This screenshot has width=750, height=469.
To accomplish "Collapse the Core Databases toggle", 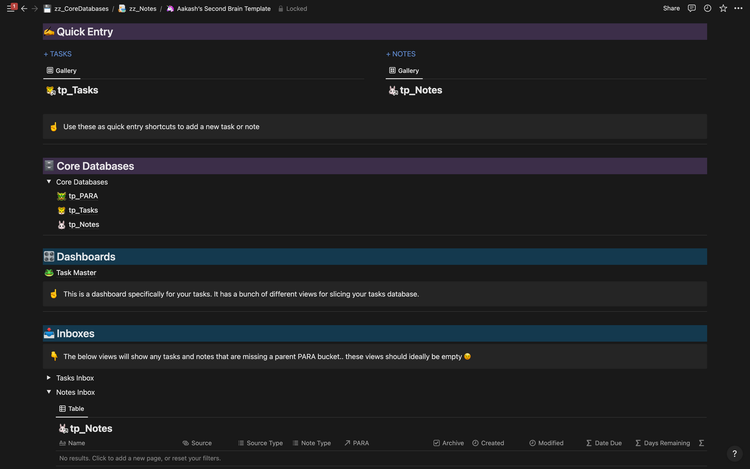I will pyautogui.click(x=49, y=182).
